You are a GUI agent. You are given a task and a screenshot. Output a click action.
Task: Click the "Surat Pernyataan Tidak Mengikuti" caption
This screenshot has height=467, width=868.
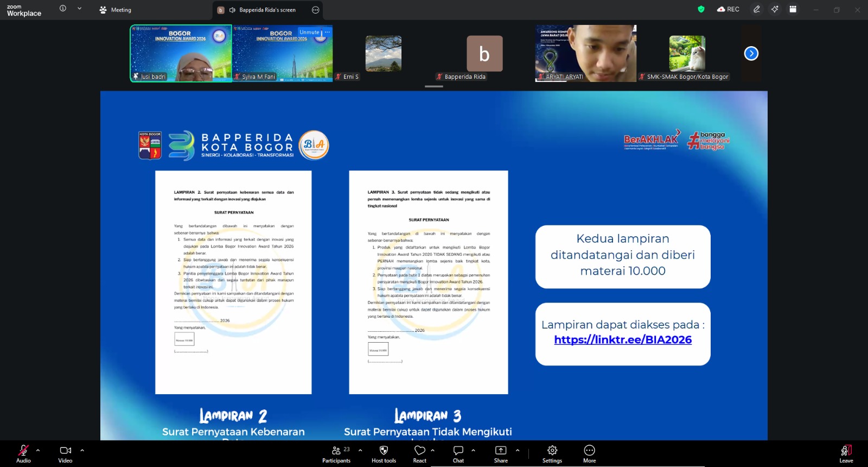point(428,432)
